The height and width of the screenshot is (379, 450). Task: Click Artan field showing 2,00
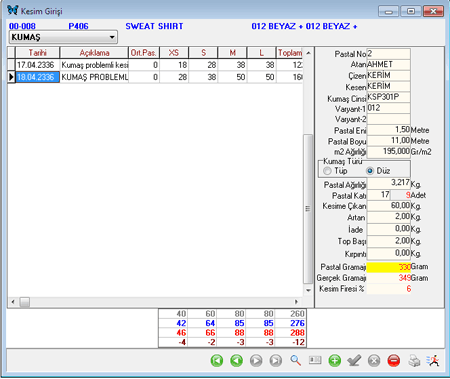click(x=388, y=217)
